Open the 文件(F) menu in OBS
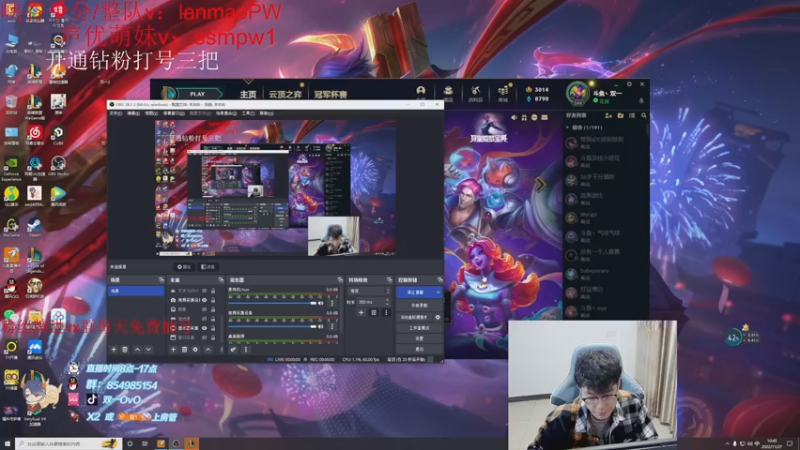This screenshot has width=800, height=450. pos(116,113)
